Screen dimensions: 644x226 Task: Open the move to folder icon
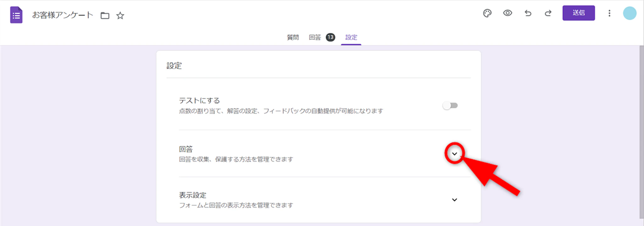(105, 15)
